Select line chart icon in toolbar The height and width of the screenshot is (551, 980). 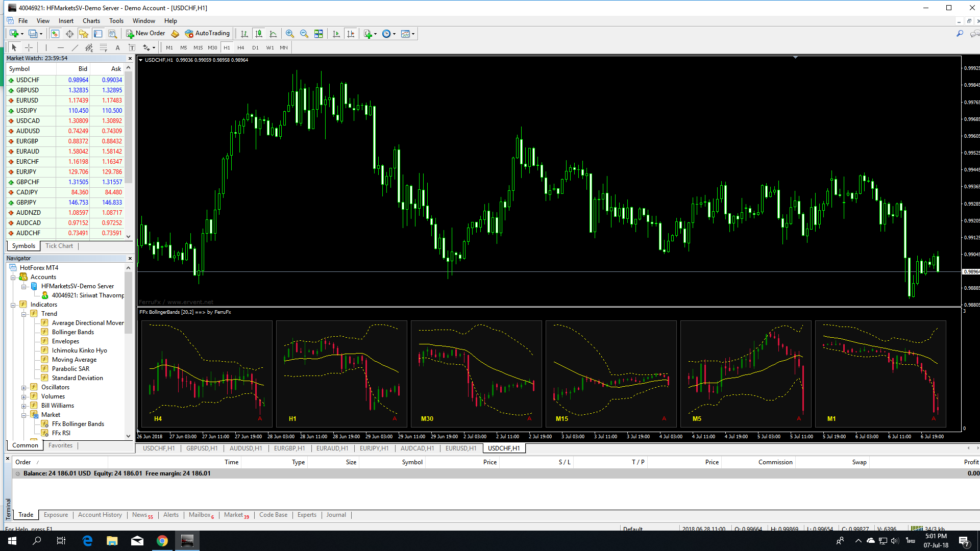273,34
